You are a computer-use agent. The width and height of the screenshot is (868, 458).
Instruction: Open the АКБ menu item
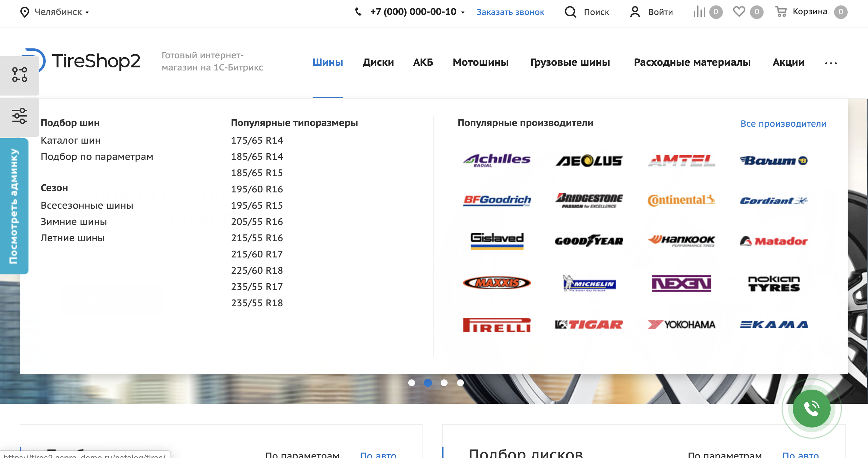click(423, 62)
